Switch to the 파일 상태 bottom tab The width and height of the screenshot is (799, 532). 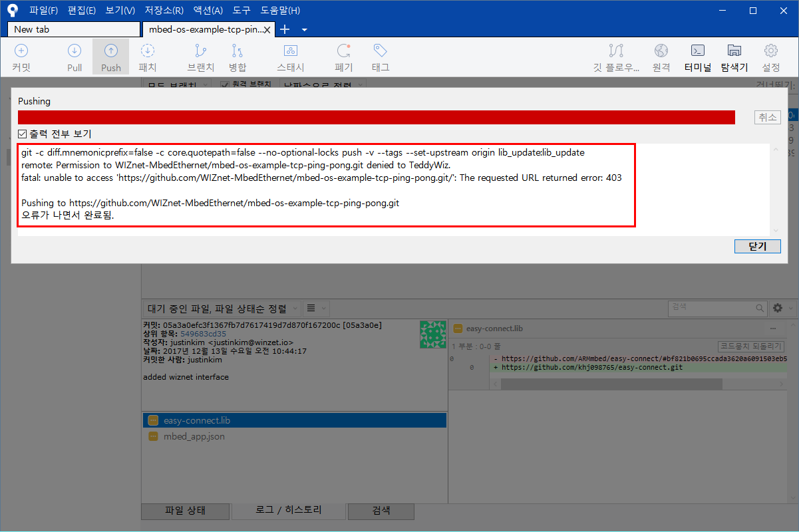(186, 511)
